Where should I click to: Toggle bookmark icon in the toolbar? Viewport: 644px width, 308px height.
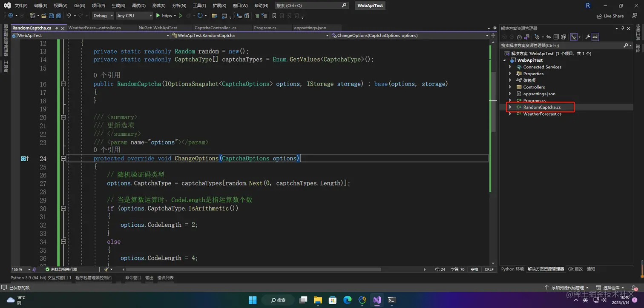274,16
